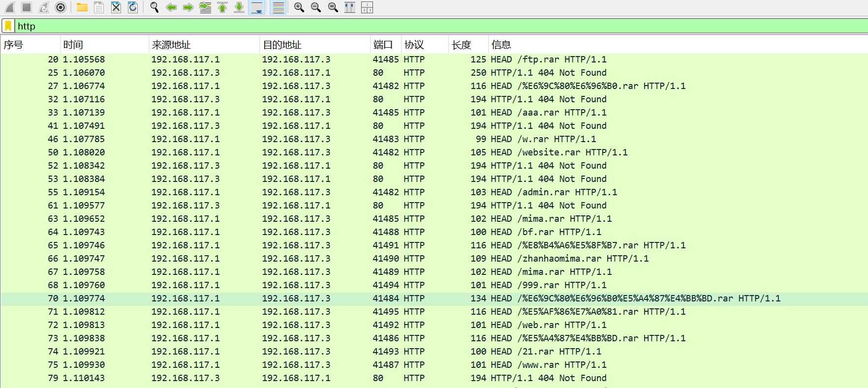Restart the current capture
868x388 pixels.
tap(44, 7)
